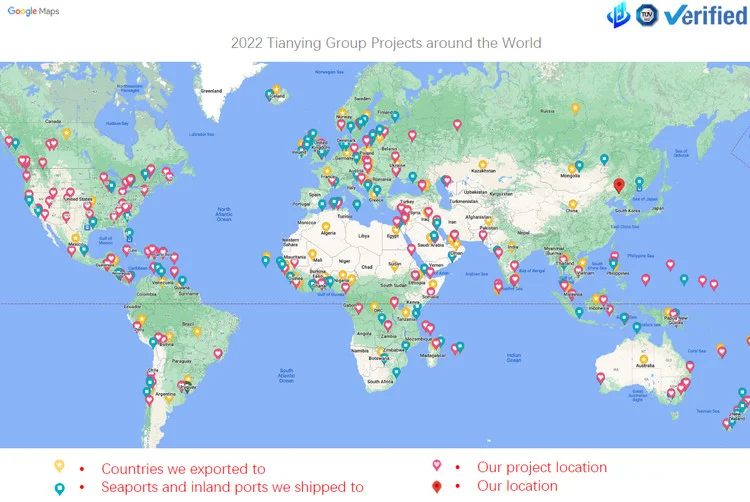Click the teal port pin beside Mongolia's yellow pin

tap(579, 166)
